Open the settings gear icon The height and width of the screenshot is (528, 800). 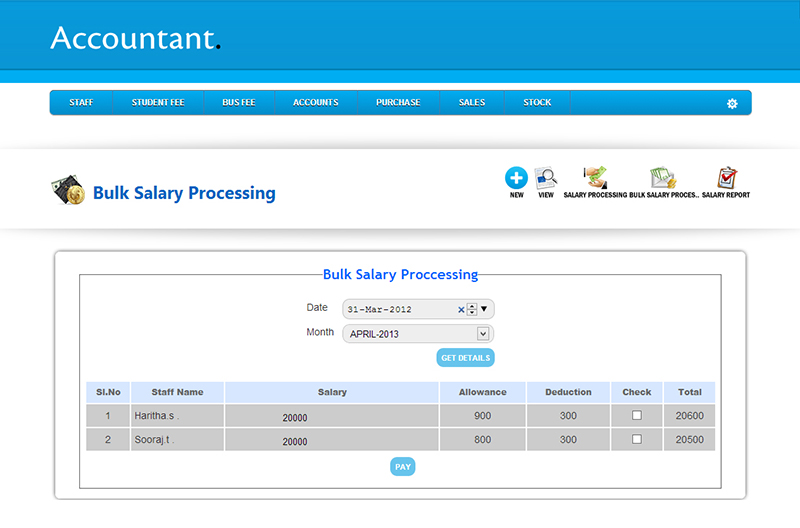[x=732, y=103]
